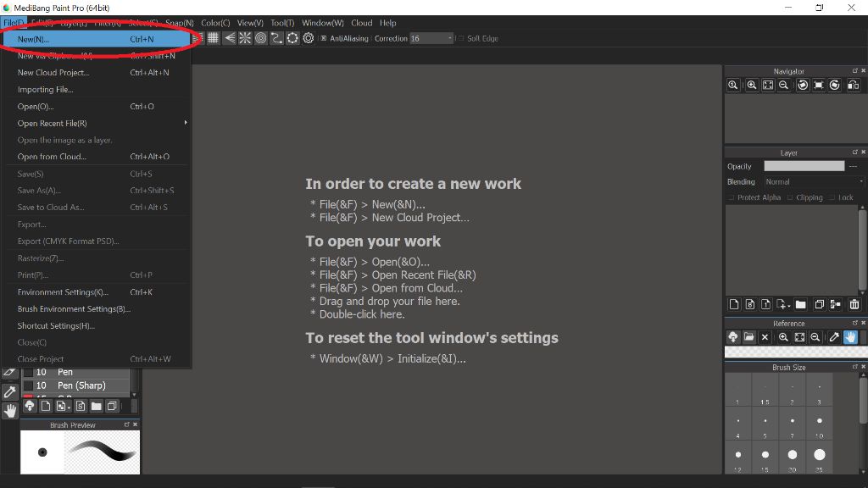The height and width of the screenshot is (488, 868).
Task: Open Blending mode Normal dropdown
Action: click(x=814, y=181)
